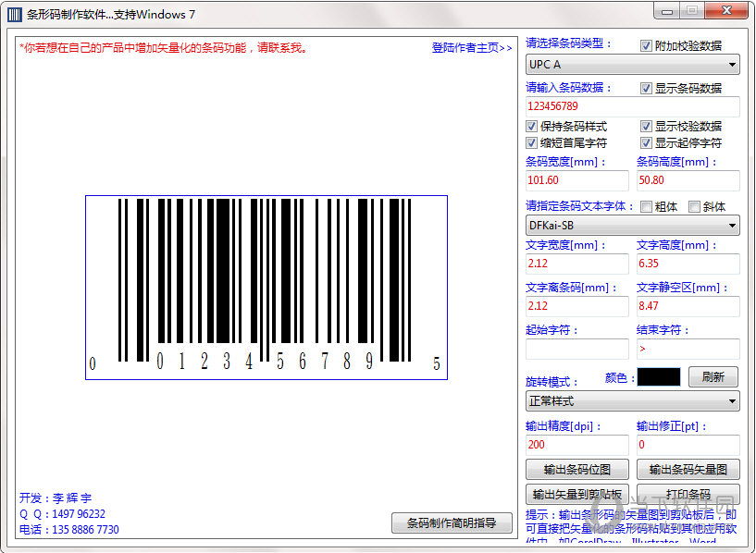Close the barcode software window
756x553 pixels.
pyautogui.click(x=726, y=10)
